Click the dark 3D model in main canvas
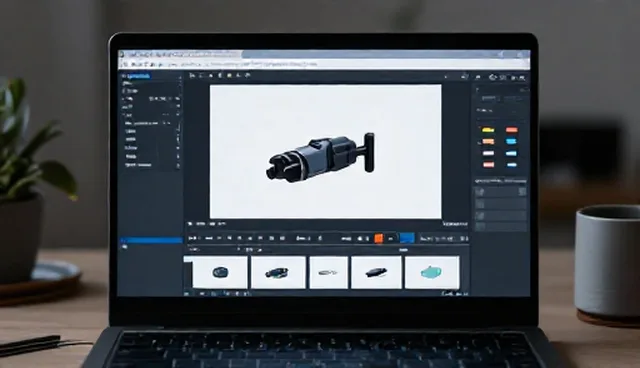Viewport: 640px width, 368px height. [321, 157]
